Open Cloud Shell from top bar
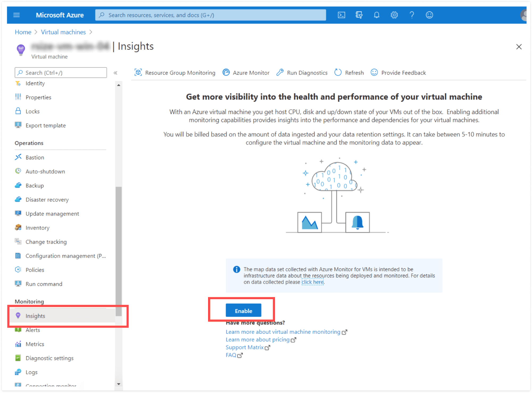This screenshot has height=393, width=532. (341, 15)
